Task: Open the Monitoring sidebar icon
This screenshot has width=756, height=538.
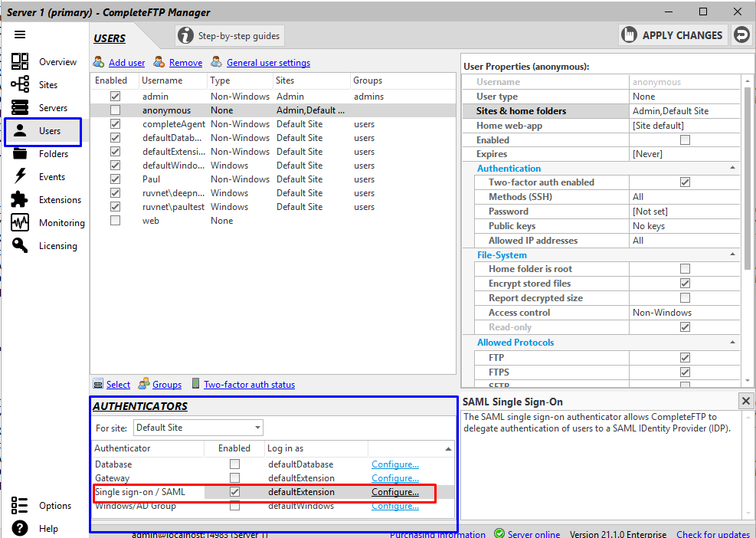Action: [x=20, y=223]
